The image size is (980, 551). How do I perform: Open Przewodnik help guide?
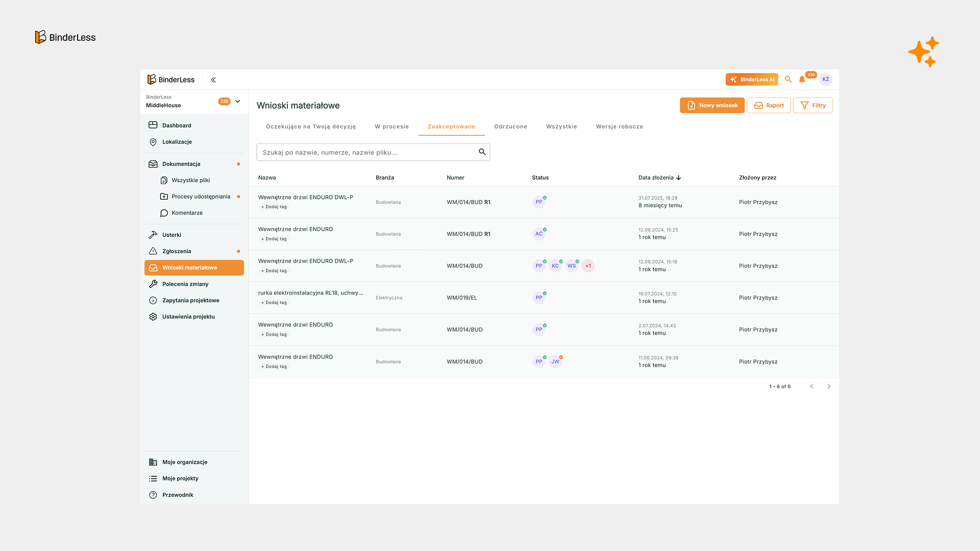pos(178,495)
